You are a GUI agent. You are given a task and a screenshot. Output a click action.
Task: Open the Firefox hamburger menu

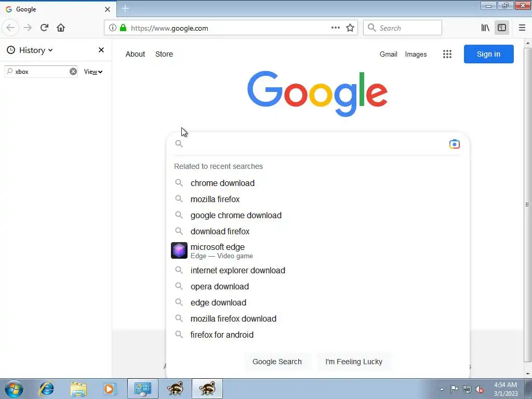pos(522,28)
